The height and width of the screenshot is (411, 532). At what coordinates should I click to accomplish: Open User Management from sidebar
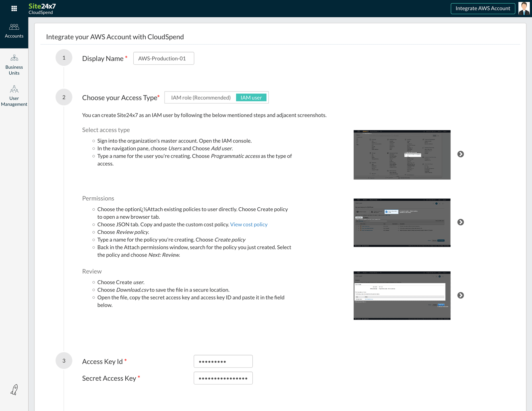[14, 96]
